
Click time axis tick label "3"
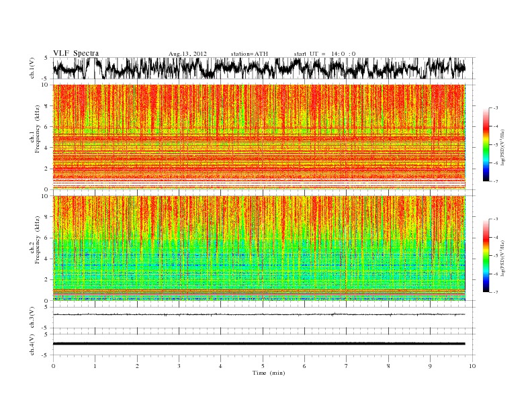[179, 366]
